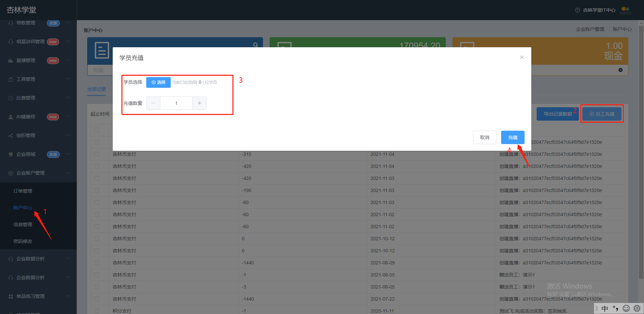Confirm with the dialog's blue 充值 button

[x=513, y=137]
